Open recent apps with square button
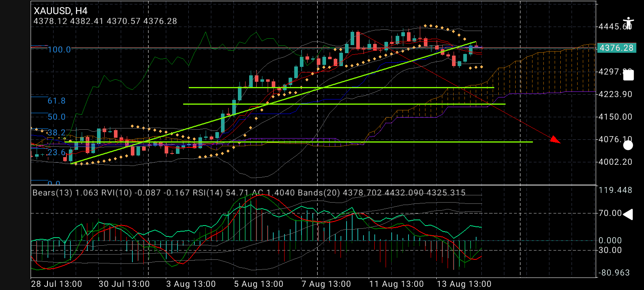The image size is (644, 290). [x=628, y=75]
